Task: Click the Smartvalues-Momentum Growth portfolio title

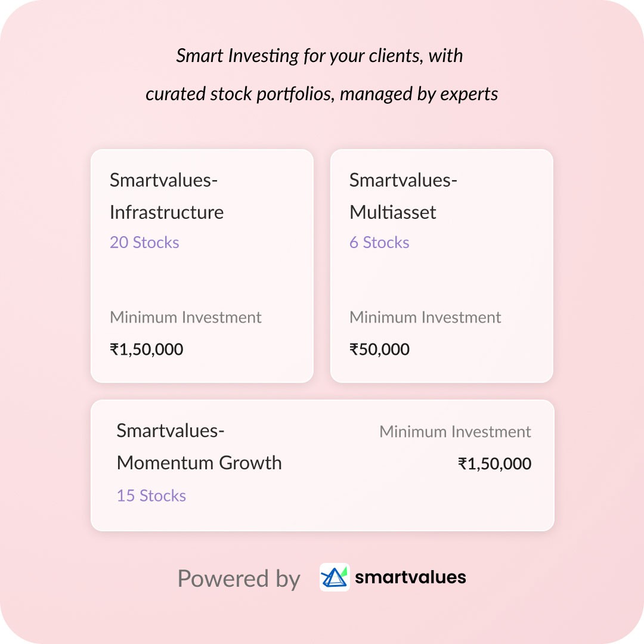Action: tap(199, 447)
